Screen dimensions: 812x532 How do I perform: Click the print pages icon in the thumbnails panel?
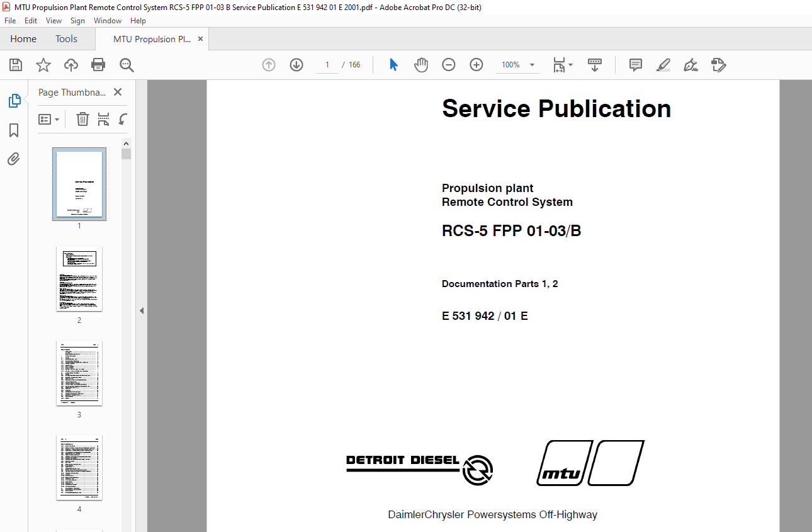tap(104, 119)
